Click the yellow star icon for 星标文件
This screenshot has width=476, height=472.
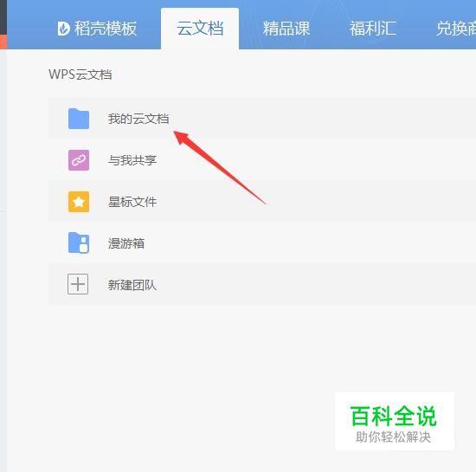(79, 202)
